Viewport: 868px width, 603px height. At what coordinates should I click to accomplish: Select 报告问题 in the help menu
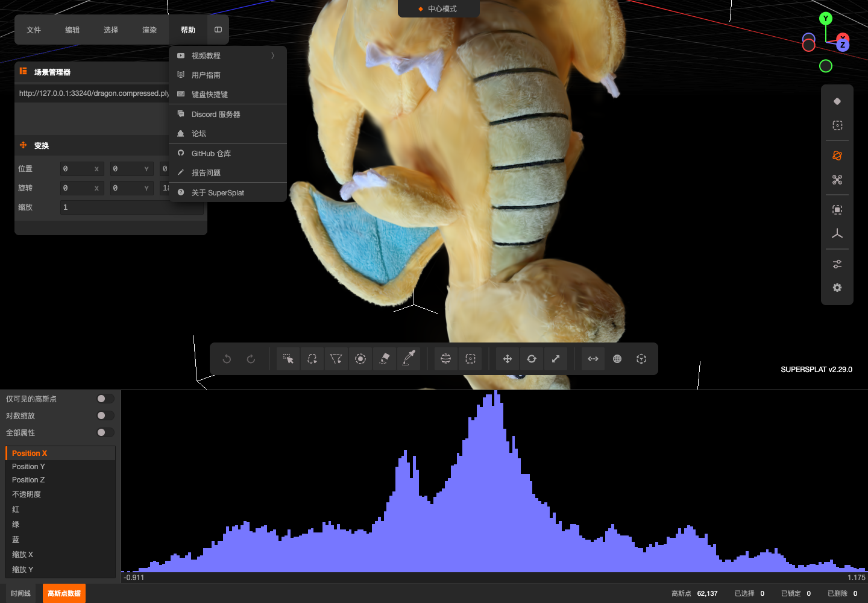[x=228, y=172]
